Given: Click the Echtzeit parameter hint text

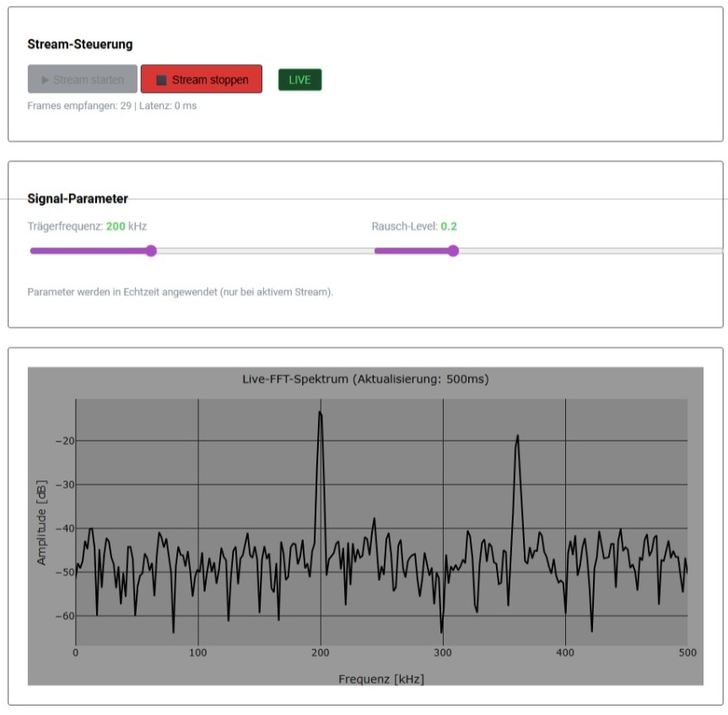Looking at the screenshot, I should point(180,292).
